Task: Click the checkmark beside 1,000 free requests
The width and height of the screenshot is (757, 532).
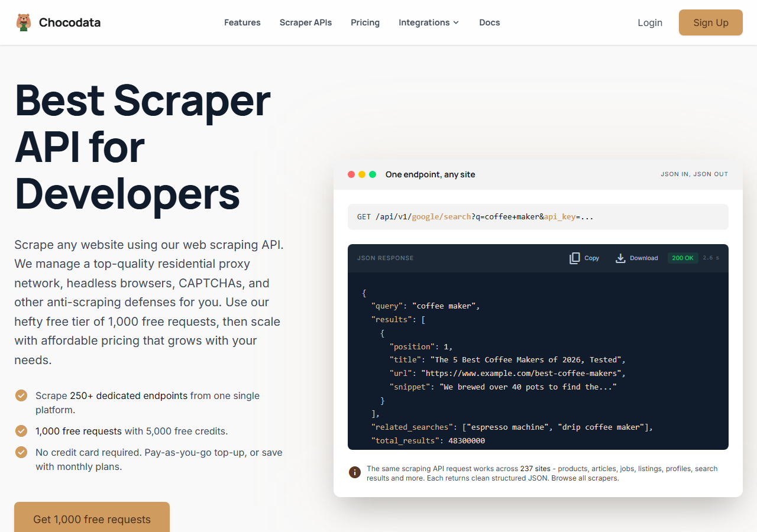Action: pos(21,431)
